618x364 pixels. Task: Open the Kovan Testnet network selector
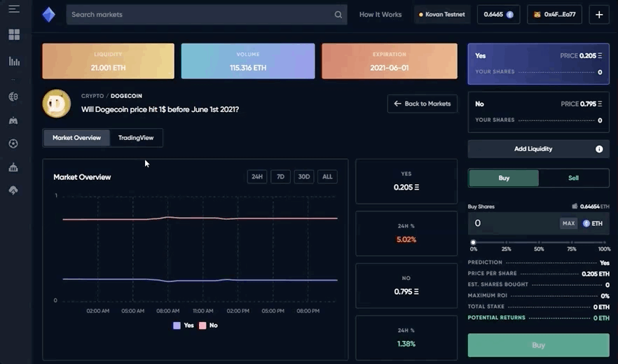click(x=442, y=15)
